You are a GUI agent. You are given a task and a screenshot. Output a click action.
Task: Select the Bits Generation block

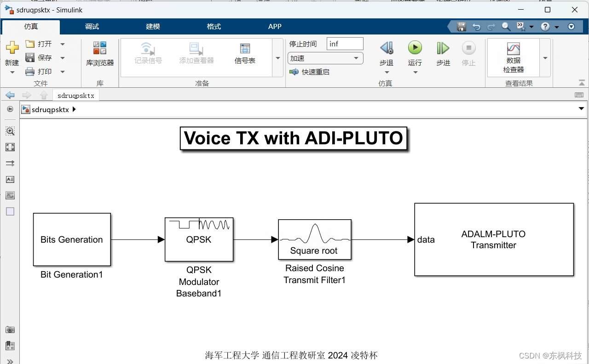72,239
